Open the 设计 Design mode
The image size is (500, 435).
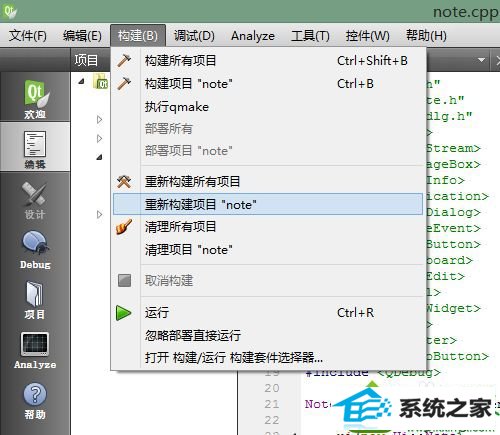(35, 200)
